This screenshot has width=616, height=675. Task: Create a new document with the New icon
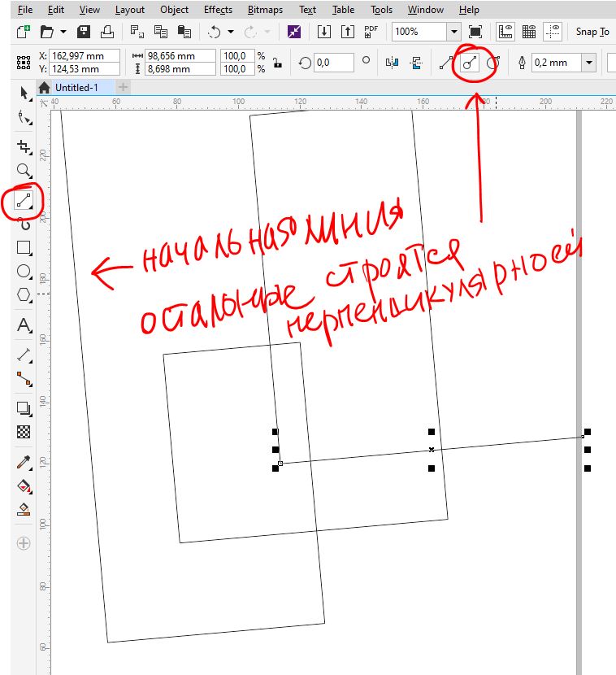click(24, 32)
